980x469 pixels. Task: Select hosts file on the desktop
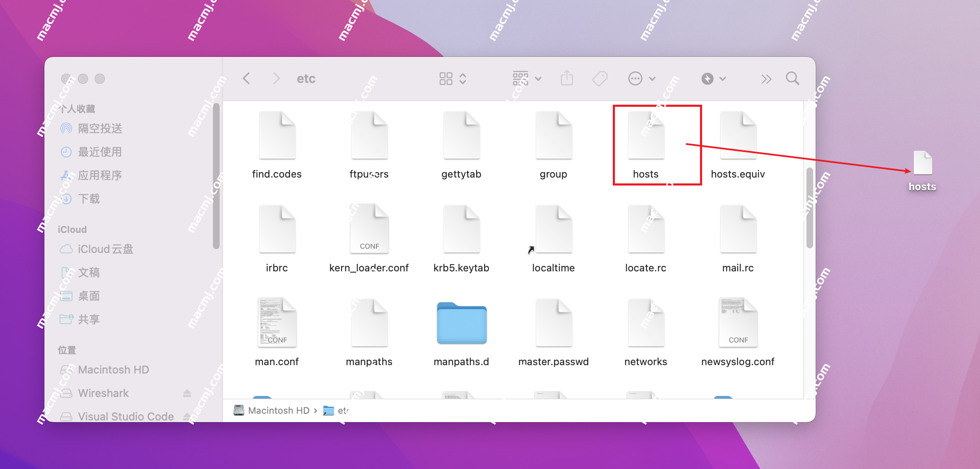click(922, 171)
